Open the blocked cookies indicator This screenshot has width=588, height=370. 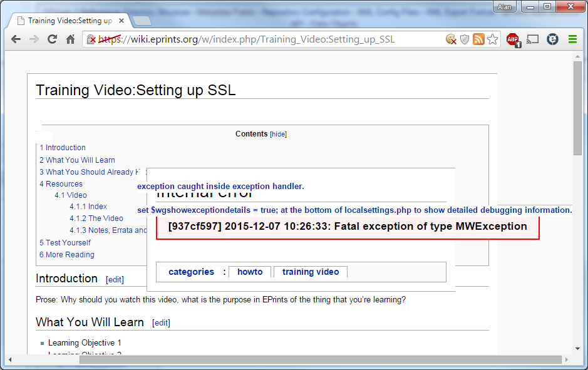[451, 39]
